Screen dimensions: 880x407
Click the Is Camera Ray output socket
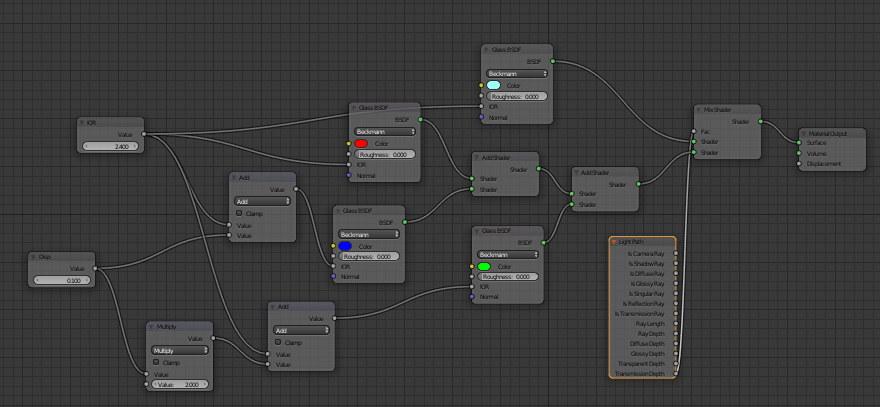(677, 253)
